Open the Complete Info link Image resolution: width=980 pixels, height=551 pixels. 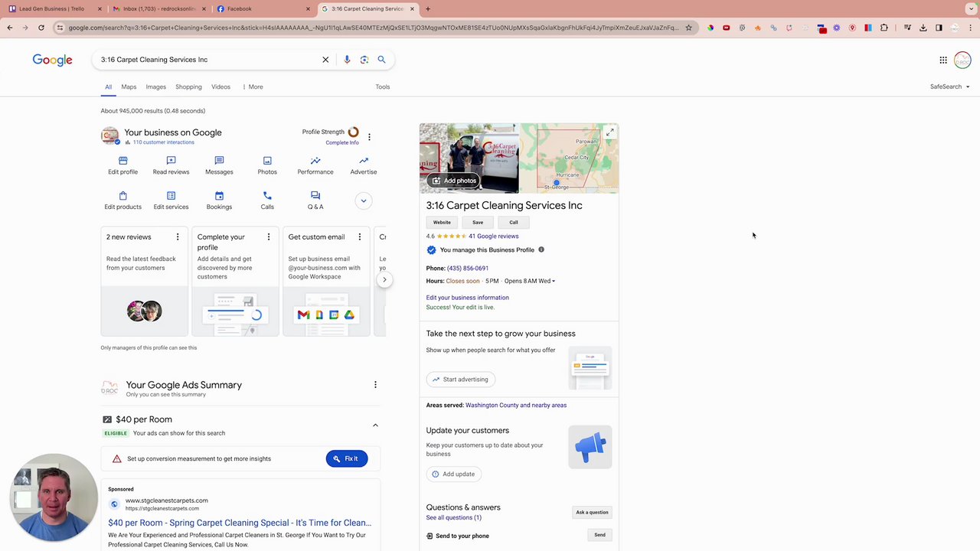[x=342, y=142]
